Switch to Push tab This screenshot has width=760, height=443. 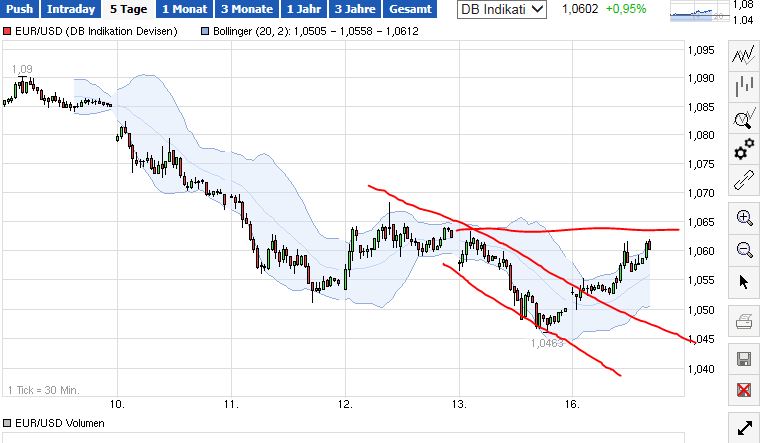pos(19,9)
